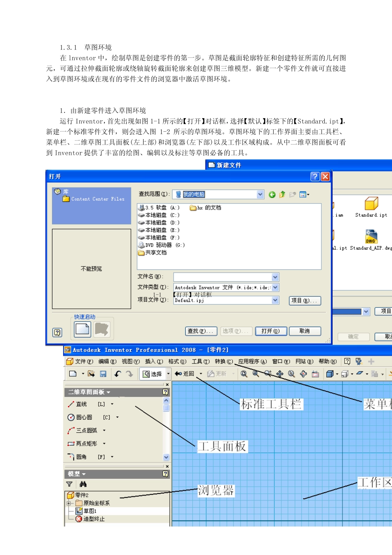Open the 视图 menu
The height and width of the screenshot is (555, 392).
tap(131, 361)
